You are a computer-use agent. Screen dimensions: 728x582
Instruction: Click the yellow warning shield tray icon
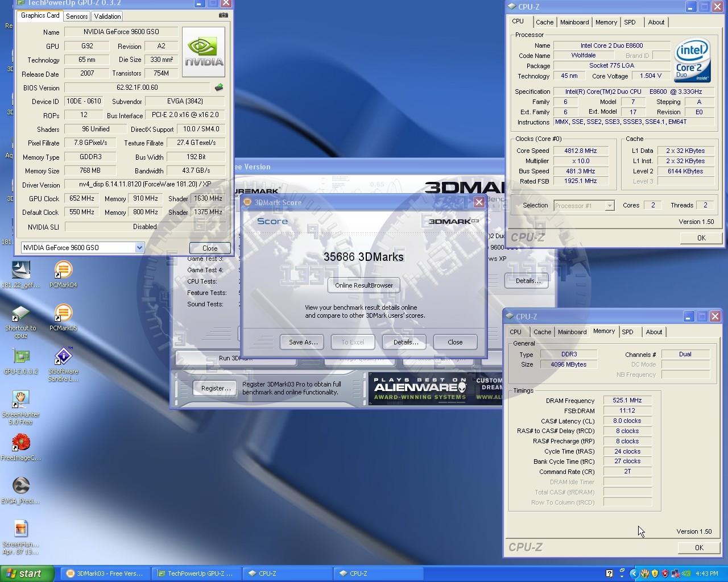[x=655, y=573]
